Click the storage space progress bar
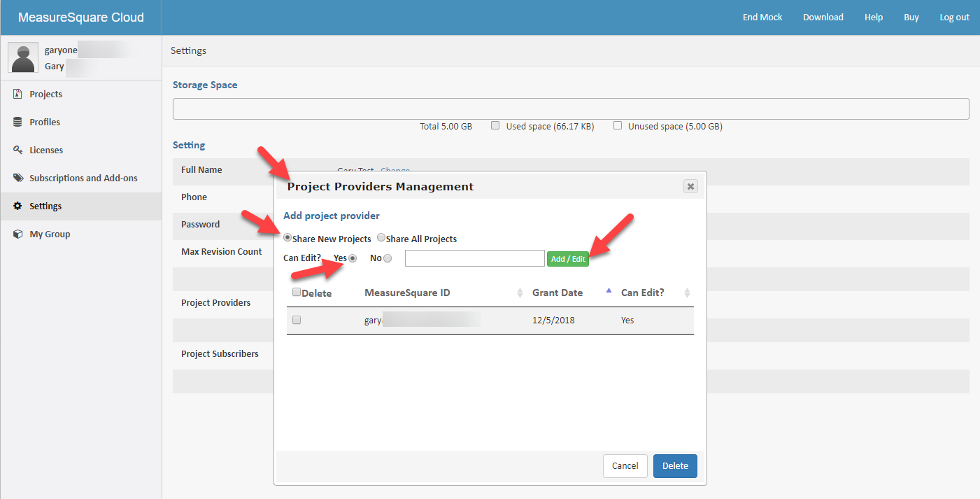This screenshot has width=980, height=499. tap(571, 108)
